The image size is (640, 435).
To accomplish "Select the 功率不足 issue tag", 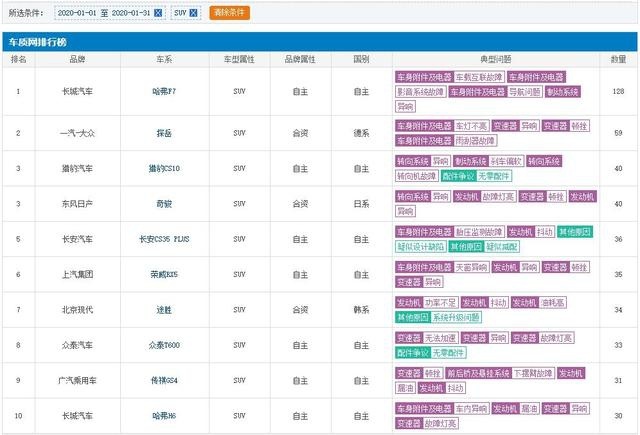I will (x=440, y=303).
